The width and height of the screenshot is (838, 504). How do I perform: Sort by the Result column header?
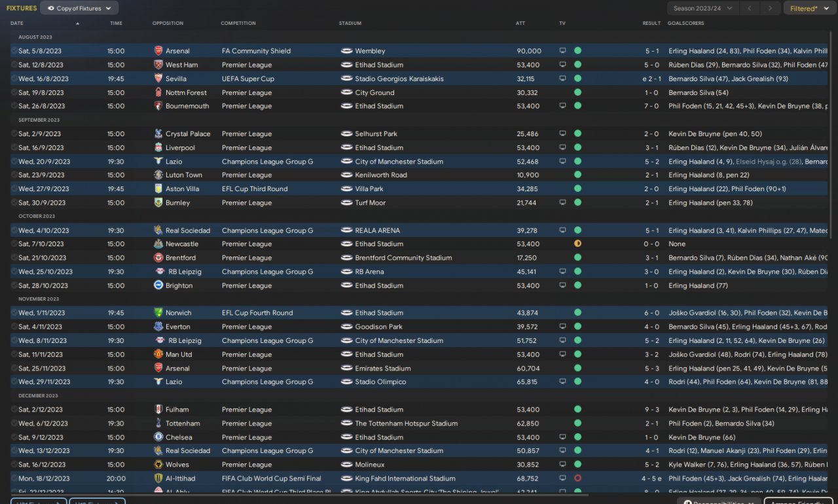[651, 24]
